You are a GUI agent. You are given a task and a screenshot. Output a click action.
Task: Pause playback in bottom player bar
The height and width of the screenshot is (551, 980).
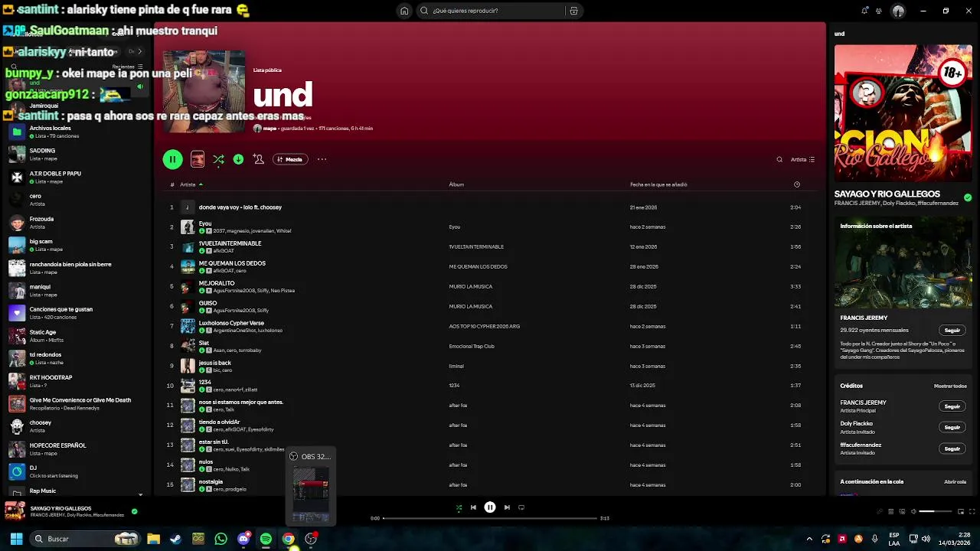pyautogui.click(x=490, y=507)
